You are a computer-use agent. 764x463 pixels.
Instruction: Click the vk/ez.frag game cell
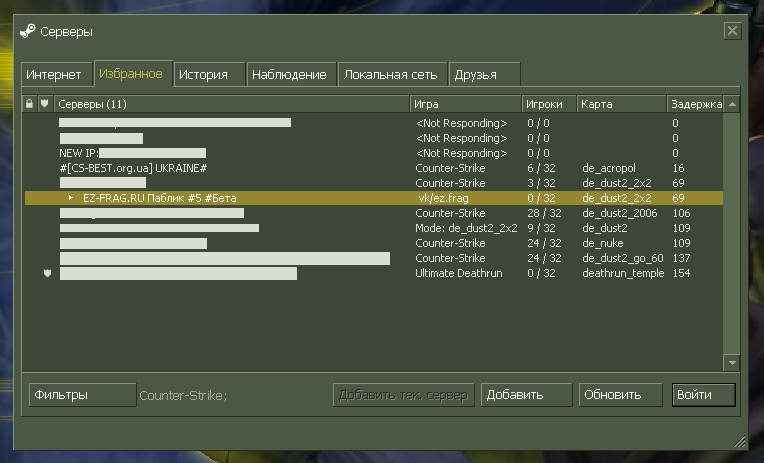click(x=443, y=198)
